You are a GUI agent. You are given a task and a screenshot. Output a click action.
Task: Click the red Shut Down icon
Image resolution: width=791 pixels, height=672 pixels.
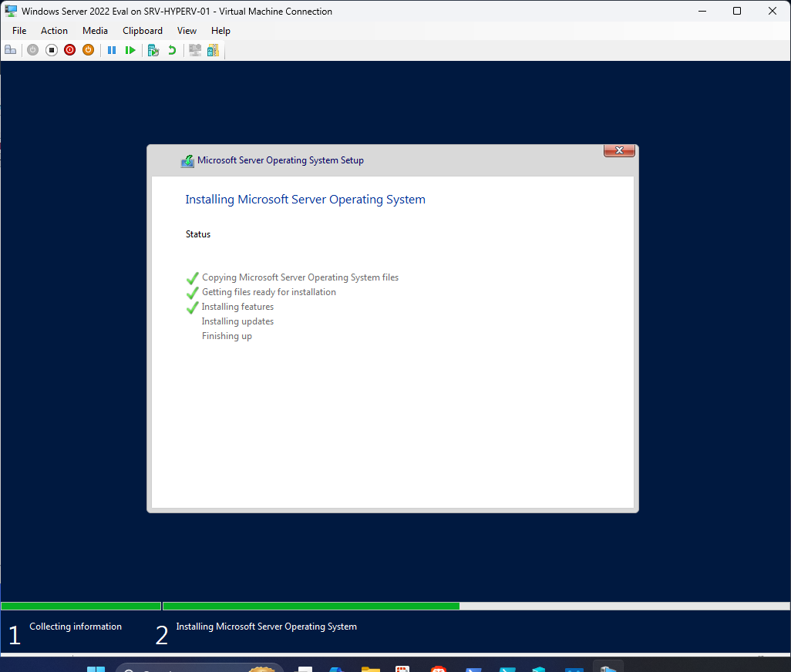tap(69, 49)
